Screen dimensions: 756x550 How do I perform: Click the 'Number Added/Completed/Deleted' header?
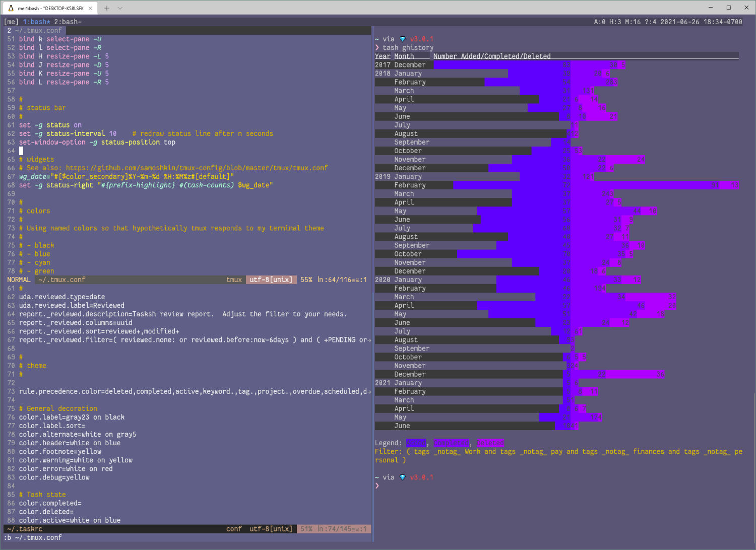(492, 56)
